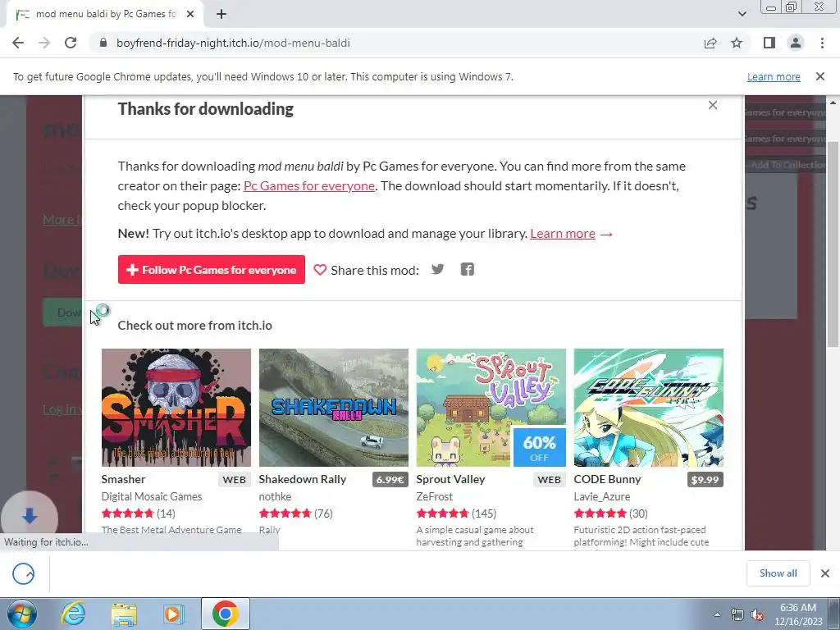Click the network tray icon
The image size is (840, 630).
point(737,615)
